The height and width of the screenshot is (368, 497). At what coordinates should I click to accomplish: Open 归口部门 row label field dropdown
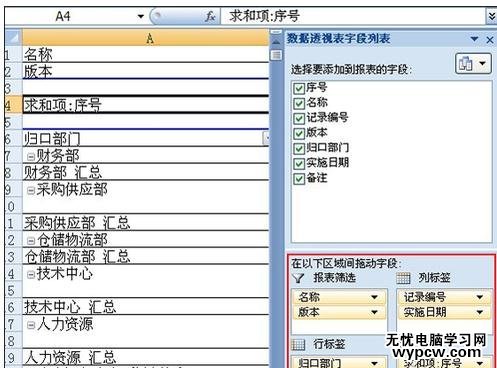click(374, 363)
